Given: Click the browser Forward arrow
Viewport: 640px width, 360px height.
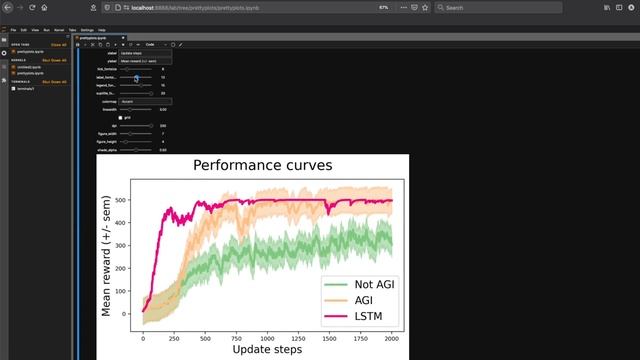Looking at the screenshot, I should (x=20, y=7).
